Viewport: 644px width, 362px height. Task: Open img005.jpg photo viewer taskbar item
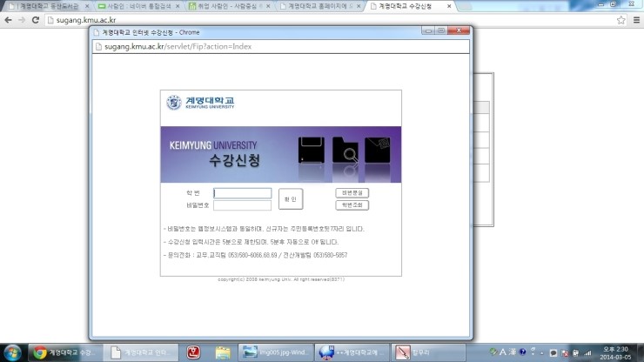tap(276, 352)
